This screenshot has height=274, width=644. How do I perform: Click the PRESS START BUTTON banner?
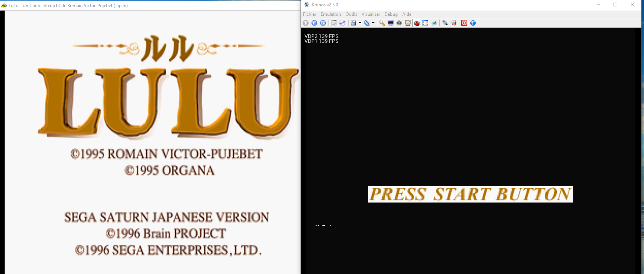[x=470, y=194]
